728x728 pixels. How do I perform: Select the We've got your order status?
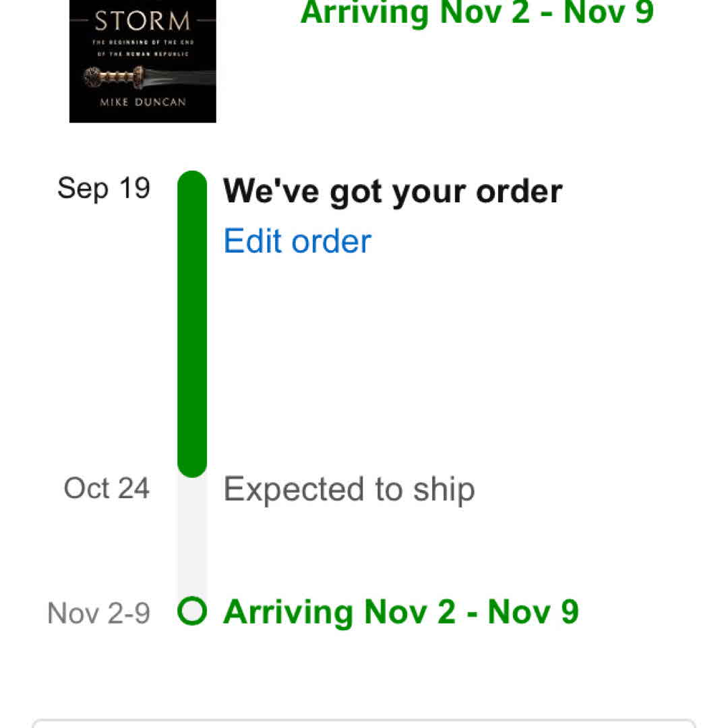(x=392, y=191)
